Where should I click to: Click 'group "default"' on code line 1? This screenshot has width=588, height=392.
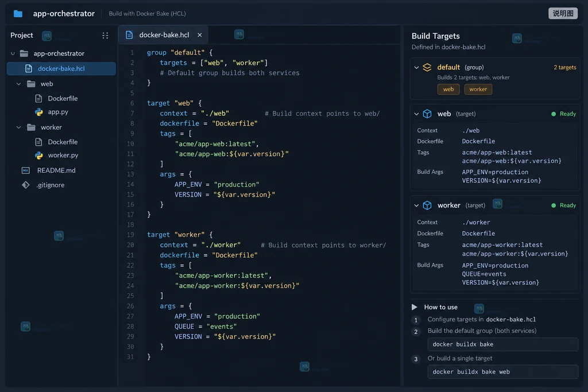tap(176, 52)
